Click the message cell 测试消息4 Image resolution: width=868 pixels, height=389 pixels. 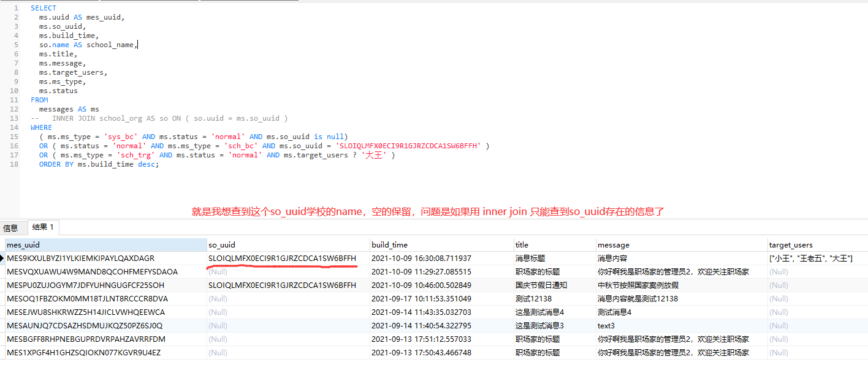pos(682,312)
